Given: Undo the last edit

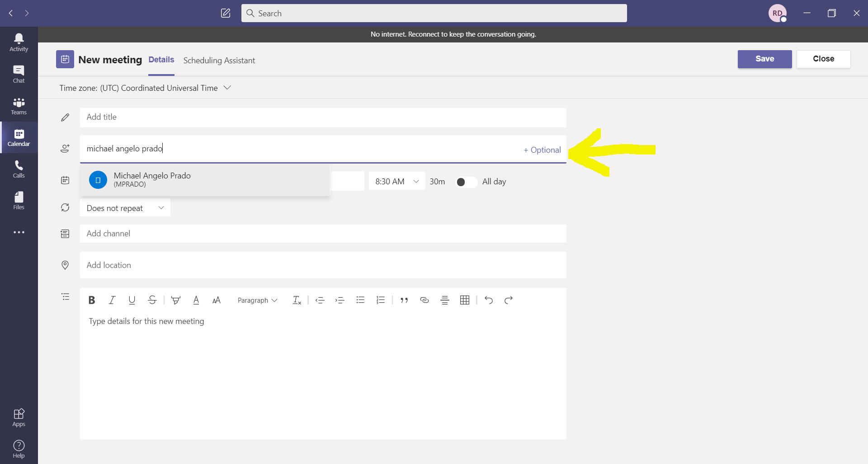Looking at the screenshot, I should [x=489, y=300].
